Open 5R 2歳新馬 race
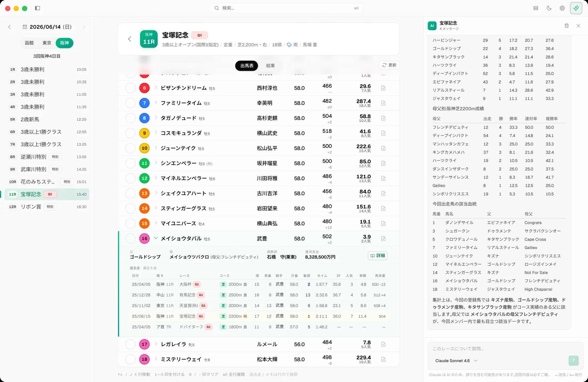The image size is (588, 382). point(47,119)
